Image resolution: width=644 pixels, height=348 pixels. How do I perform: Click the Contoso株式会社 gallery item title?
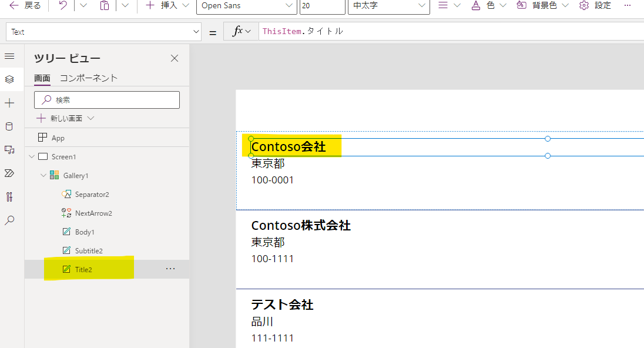[x=301, y=226]
